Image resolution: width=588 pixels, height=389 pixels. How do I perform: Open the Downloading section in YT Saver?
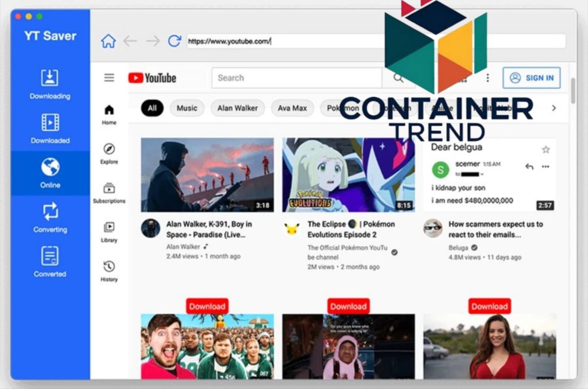coord(50,84)
